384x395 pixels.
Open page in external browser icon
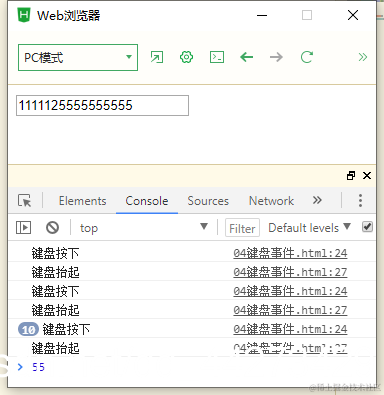[x=157, y=57]
